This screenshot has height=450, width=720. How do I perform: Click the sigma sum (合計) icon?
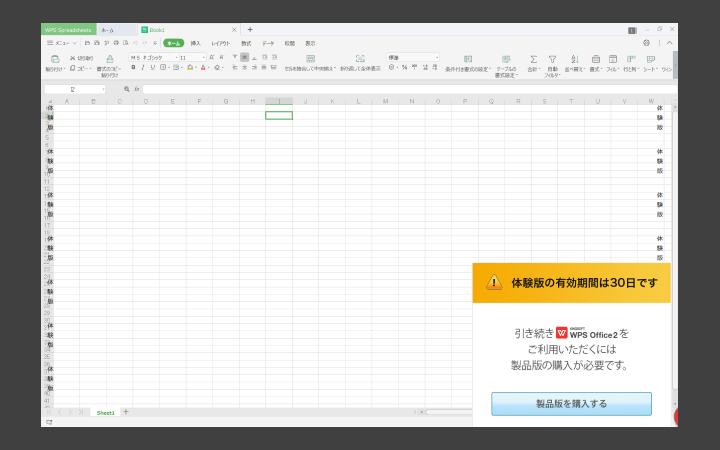click(x=533, y=59)
